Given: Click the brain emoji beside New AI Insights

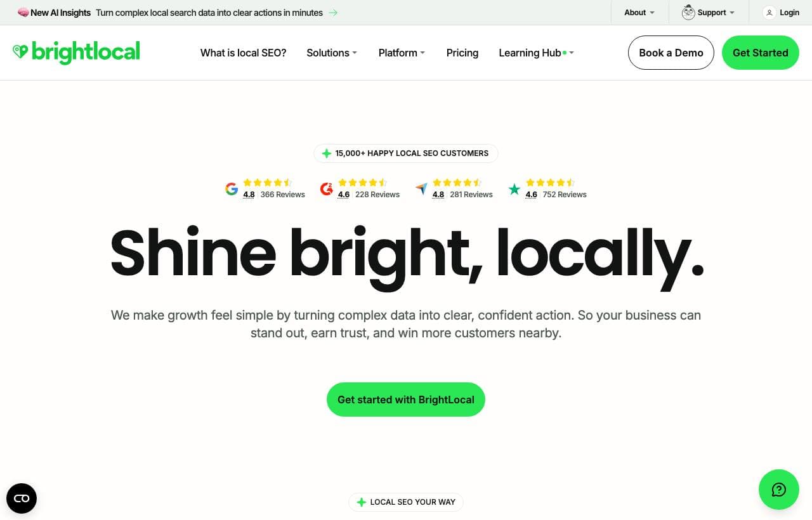Looking at the screenshot, I should (23, 13).
